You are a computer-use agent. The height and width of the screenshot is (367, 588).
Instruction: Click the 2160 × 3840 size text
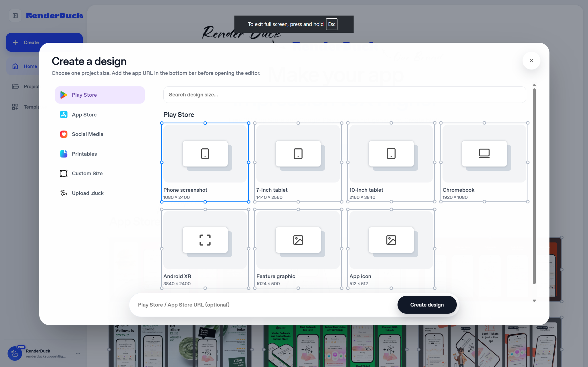(x=362, y=197)
